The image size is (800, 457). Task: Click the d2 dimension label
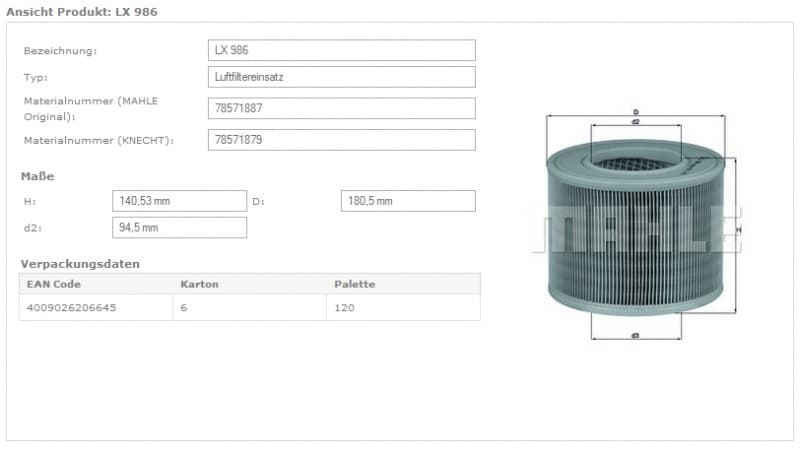(x=33, y=228)
